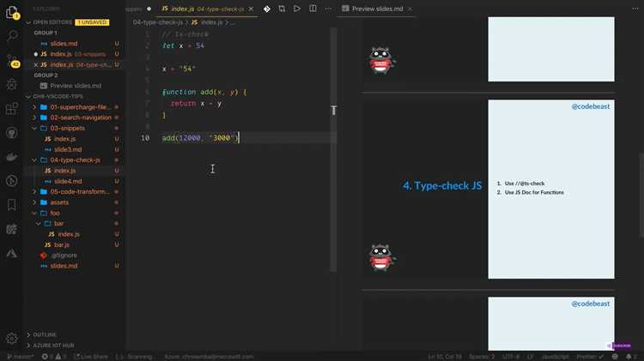The height and width of the screenshot is (361, 644).
Task: Split the editor to the right
Action: (313, 9)
